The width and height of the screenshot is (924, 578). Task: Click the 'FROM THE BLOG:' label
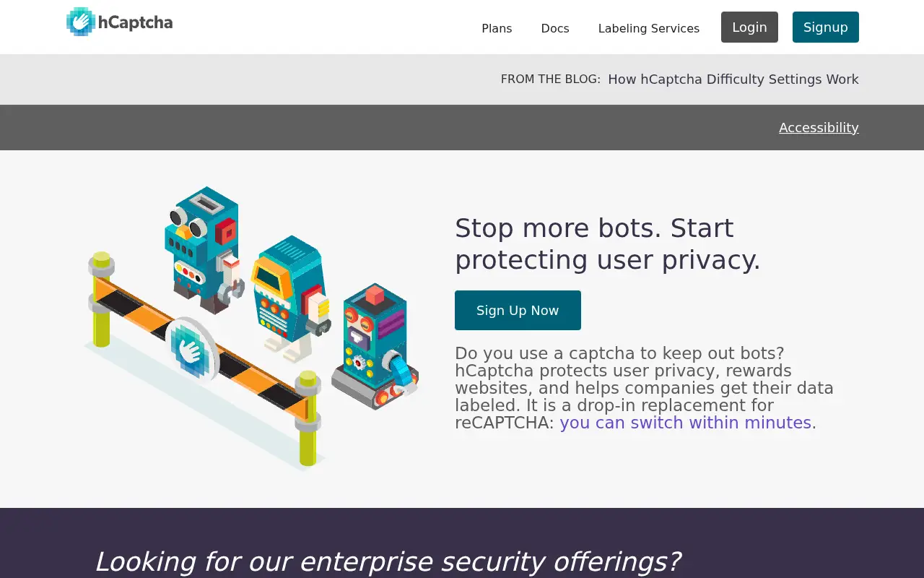coord(551,79)
